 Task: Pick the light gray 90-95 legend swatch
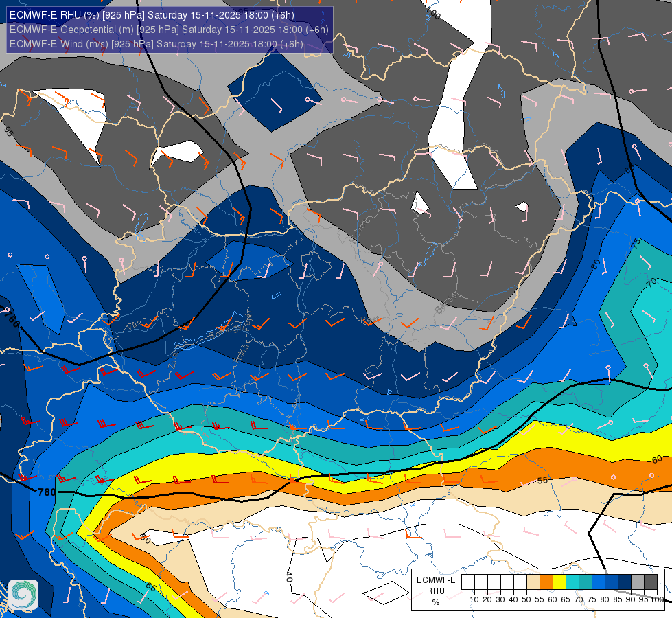click(638, 582)
